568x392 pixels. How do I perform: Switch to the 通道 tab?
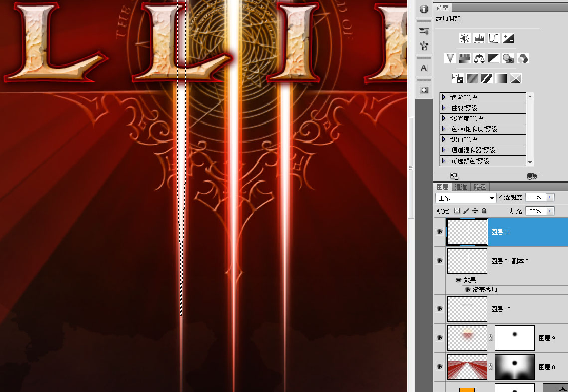tap(461, 187)
